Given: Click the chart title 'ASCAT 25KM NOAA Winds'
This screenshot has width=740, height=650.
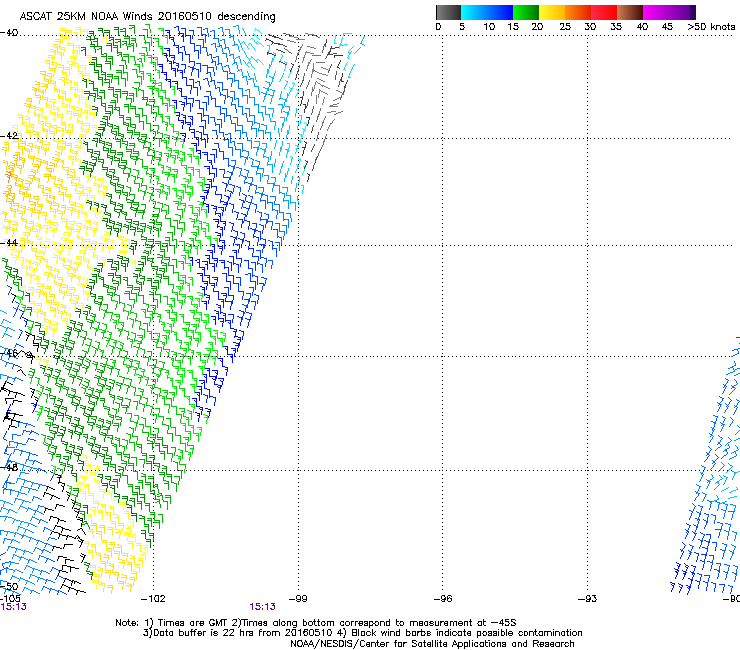Looking at the screenshot, I should pyautogui.click(x=86, y=16).
